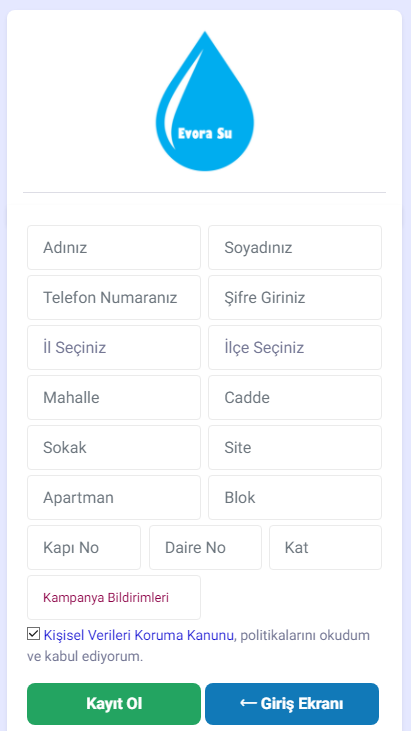
Task: Expand the Kampanya Bildirimleri selector
Action: pyautogui.click(x=114, y=597)
